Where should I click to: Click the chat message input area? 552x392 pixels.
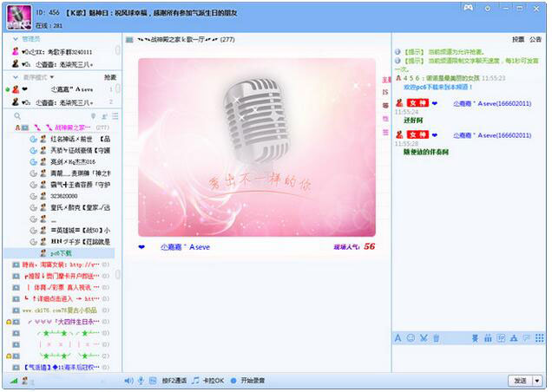[x=469, y=358]
